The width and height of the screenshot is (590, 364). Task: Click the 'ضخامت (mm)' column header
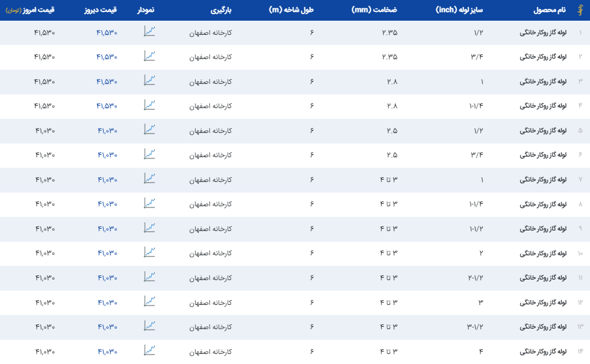point(374,11)
